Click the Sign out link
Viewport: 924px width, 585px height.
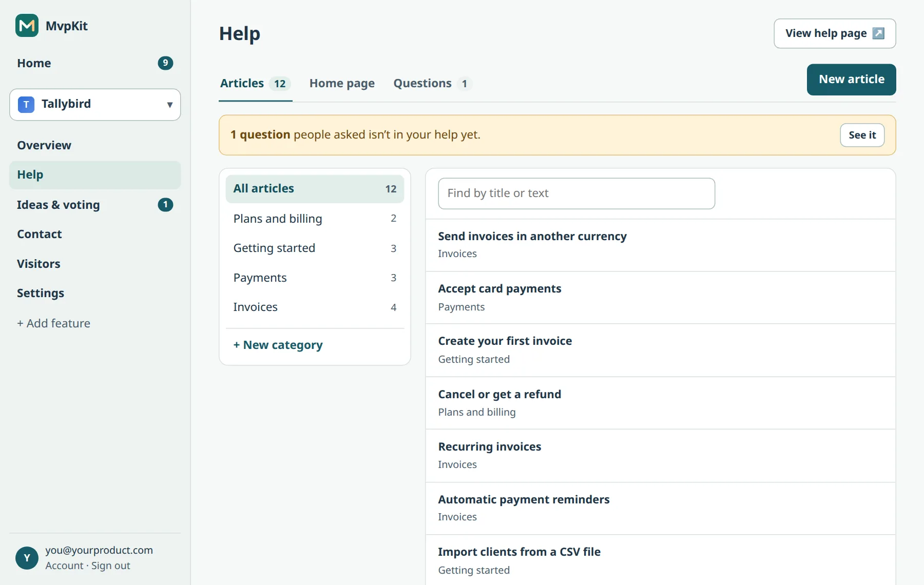pos(110,565)
